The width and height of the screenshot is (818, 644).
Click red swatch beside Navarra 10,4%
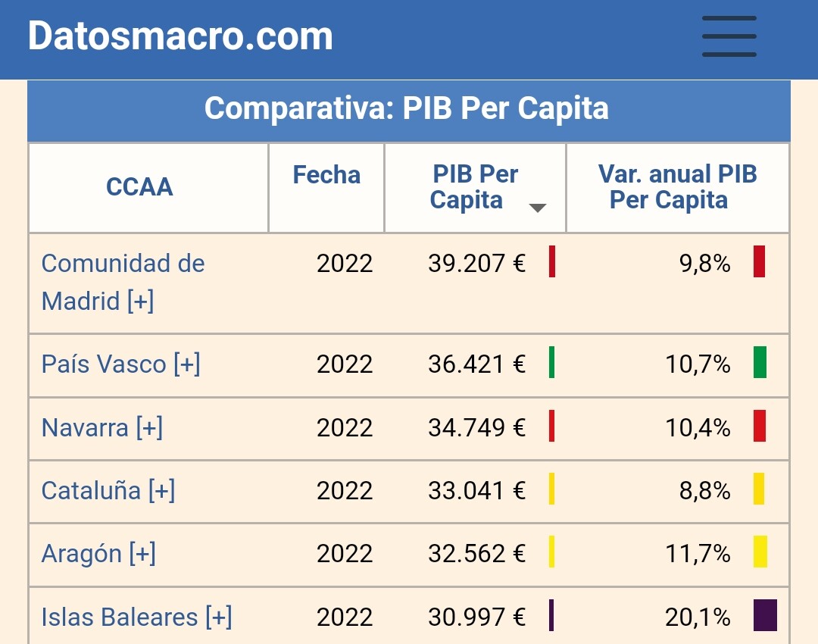(760, 426)
